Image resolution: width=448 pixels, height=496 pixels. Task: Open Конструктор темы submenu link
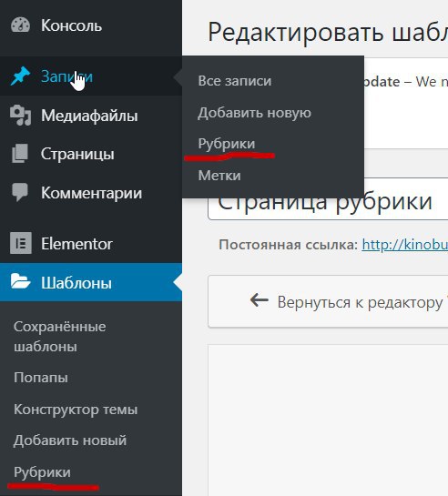[x=76, y=410]
